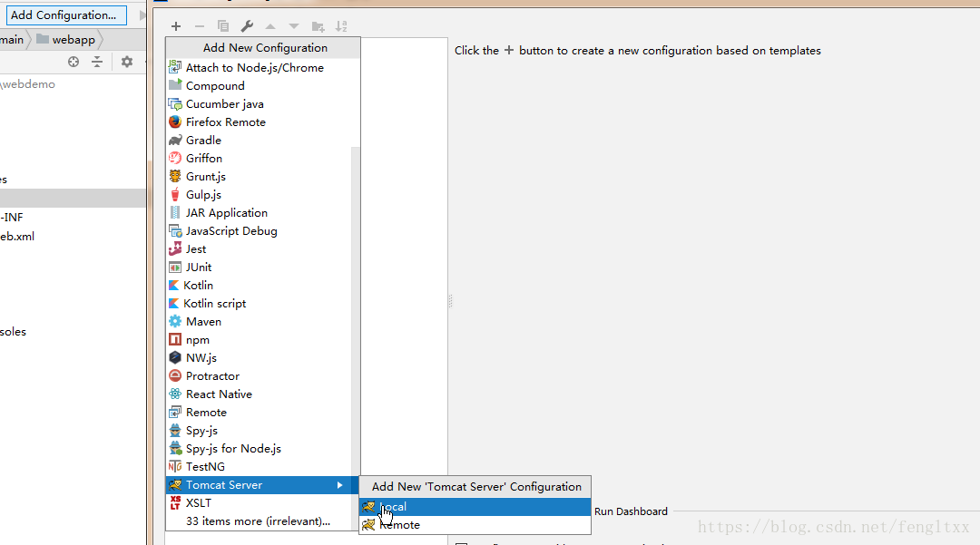This screenshot has height=545, width=980.
Task: Select eb.xml file in project tree
Action: [17, 237]
